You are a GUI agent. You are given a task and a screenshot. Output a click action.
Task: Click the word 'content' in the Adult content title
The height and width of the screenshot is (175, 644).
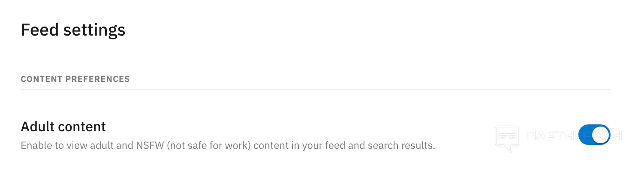(81, 127)
